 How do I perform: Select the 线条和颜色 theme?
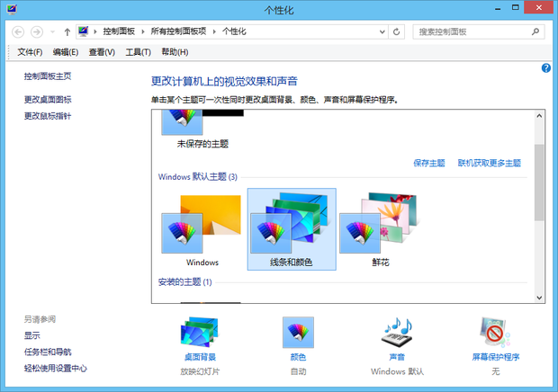click(x=291, y=228)
